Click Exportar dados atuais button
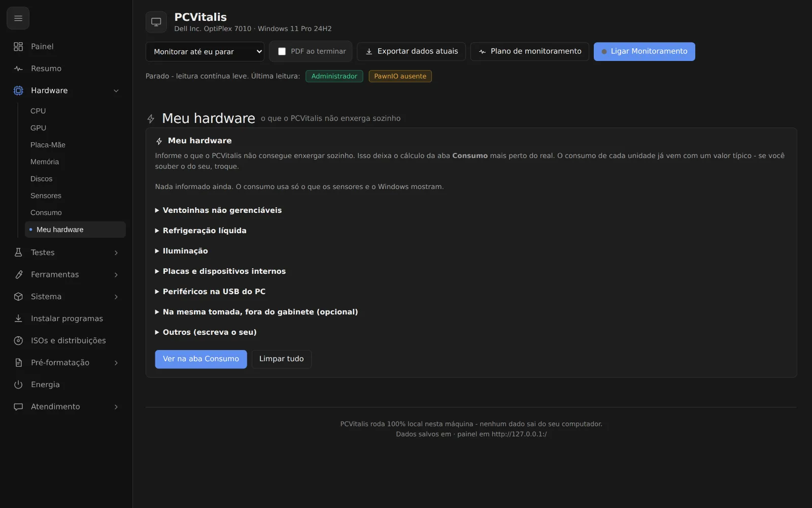This screenshot has width=812, height=508. click(411, 51)
